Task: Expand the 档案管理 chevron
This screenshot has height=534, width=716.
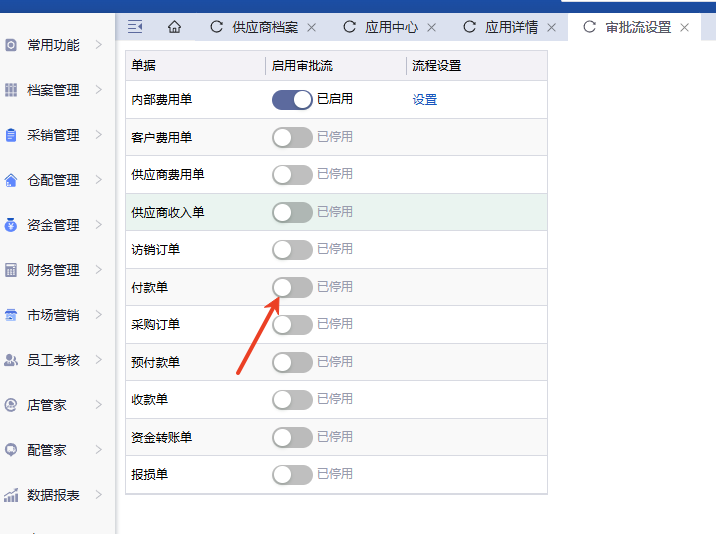Action: point(99,90)
